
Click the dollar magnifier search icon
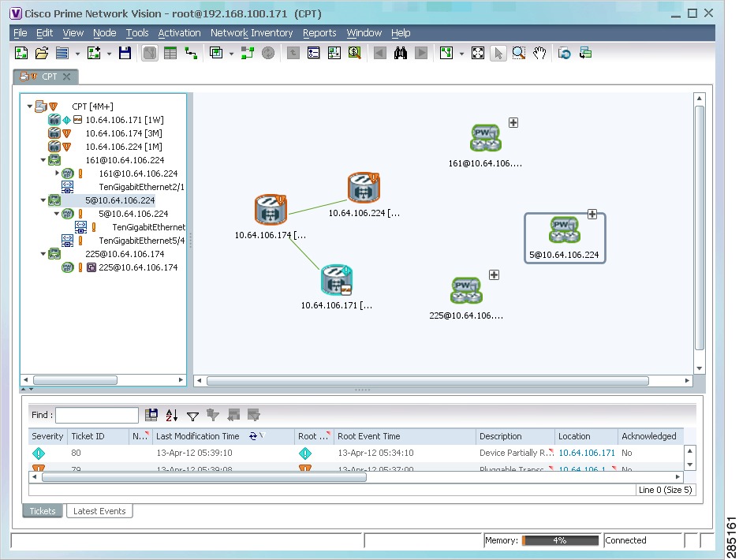click(354, 53)
